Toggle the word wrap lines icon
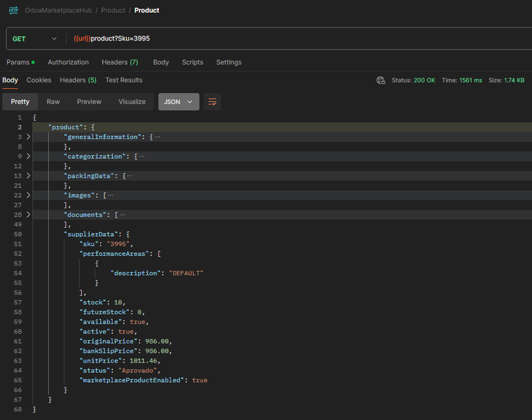532x420 pixels. click(x=212, y=102)
